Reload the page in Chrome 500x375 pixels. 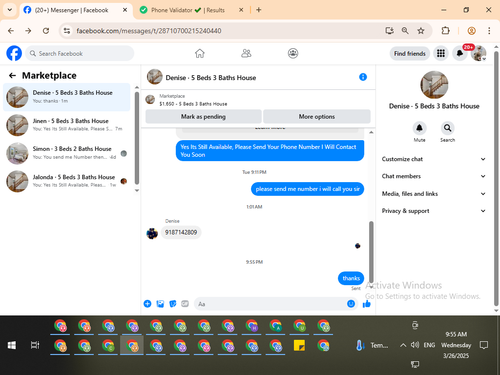[46, 31]
